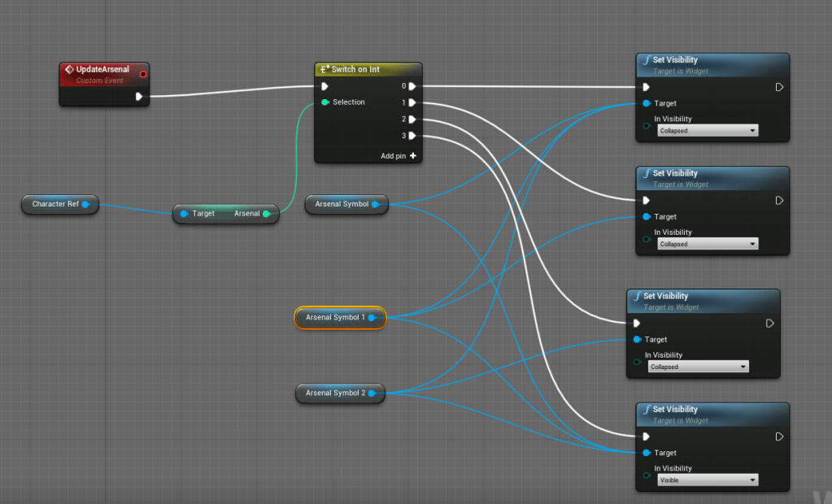Select the Character Ref variable node
Screen dimensions: 832x504
(54, 204)
